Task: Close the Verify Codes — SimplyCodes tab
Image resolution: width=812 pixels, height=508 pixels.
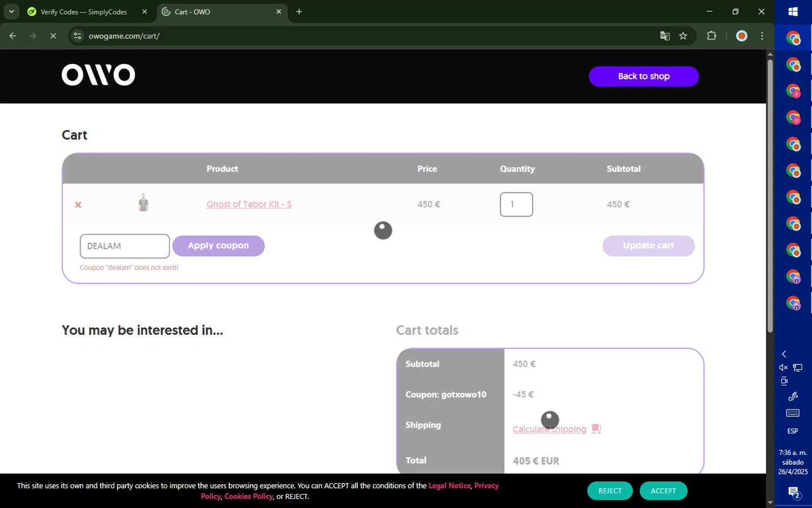Action: (x=145, y=12)
